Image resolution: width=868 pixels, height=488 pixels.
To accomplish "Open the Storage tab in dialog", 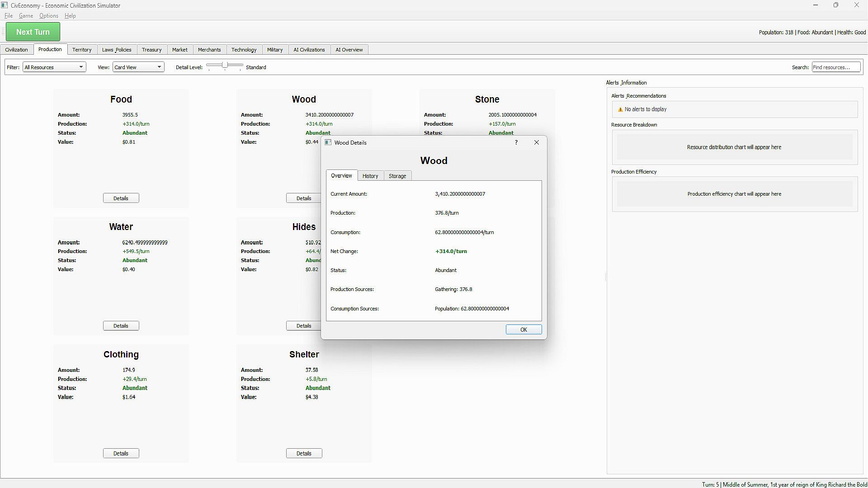I will point(397,176).
